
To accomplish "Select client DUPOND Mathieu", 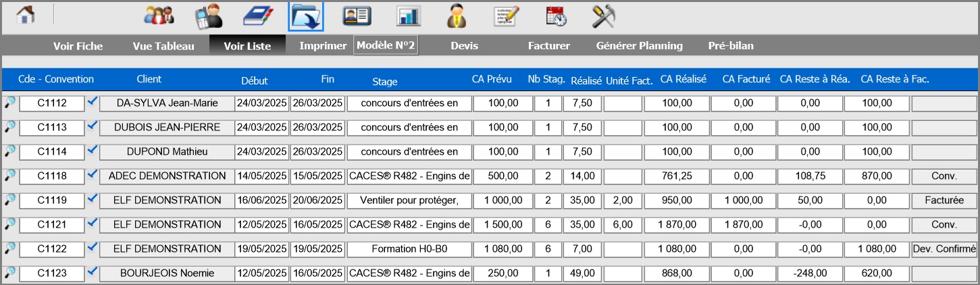I will (x=167, y=152).
